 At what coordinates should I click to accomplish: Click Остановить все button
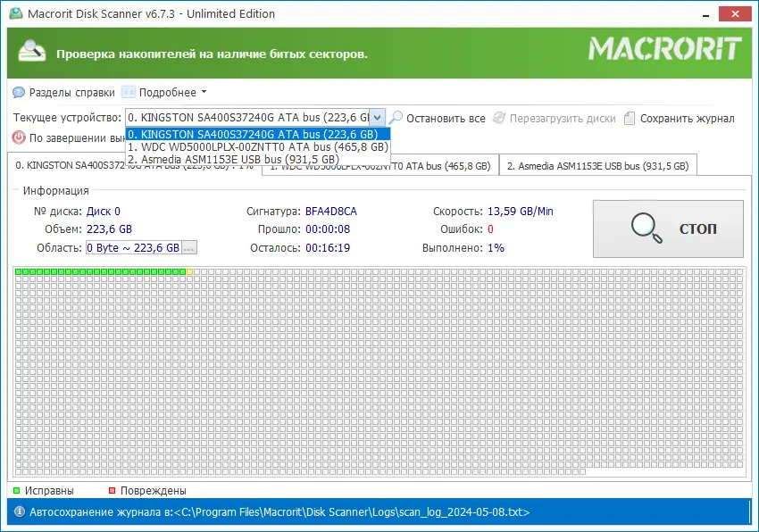click(446, 119)
